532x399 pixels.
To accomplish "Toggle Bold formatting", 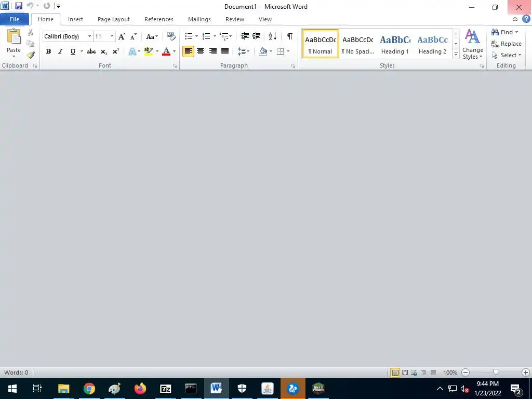I will (x=48, y=51).
